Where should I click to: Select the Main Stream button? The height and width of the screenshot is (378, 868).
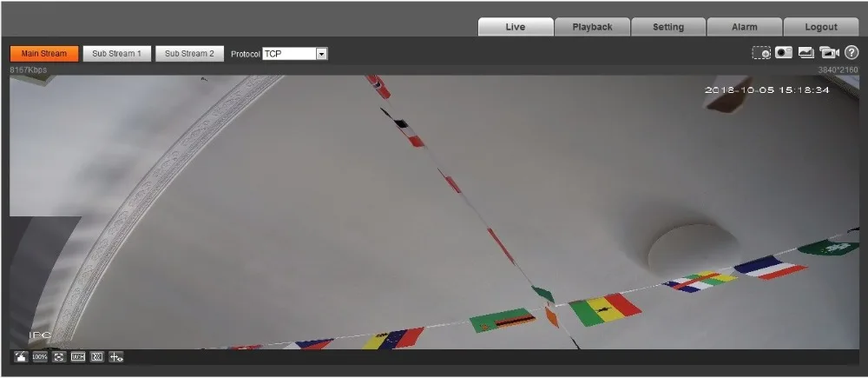(x=44, y=54)
